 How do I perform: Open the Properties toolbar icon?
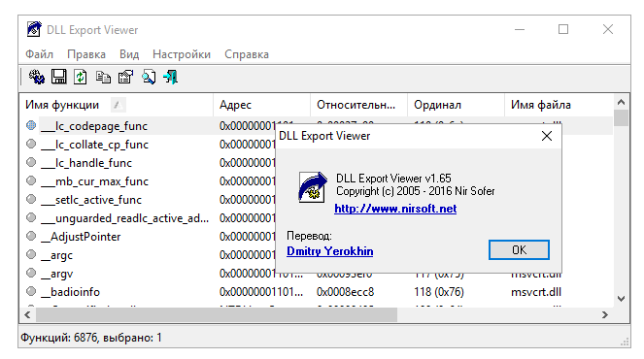pyautogui.click(x=125, y=77)
